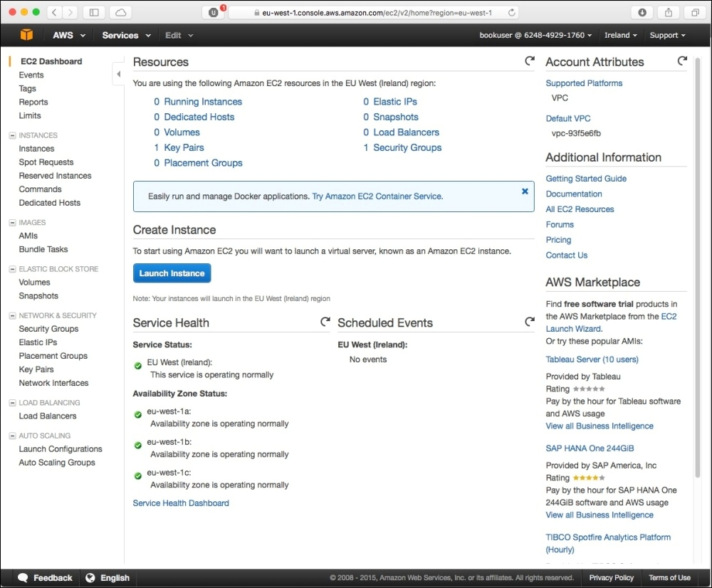Viewport: 712px width, 588px height.
Task: Refresh the Account Attributes panel
Action: [x=681, y=61]
